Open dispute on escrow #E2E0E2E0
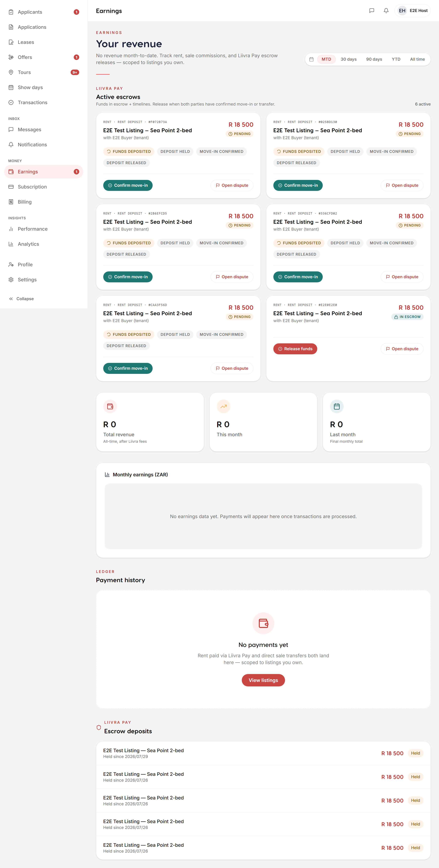439x868 pixels. [x=402, y=349]
